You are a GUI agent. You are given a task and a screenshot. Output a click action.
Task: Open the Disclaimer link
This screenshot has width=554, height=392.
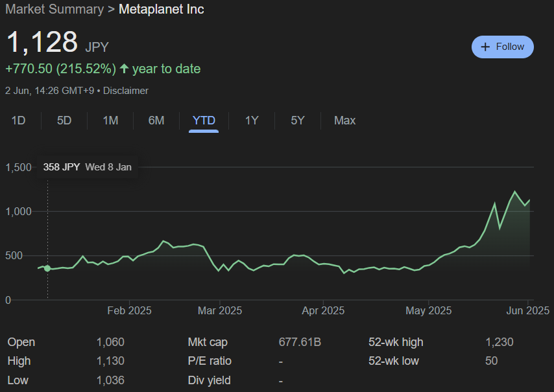126,91
